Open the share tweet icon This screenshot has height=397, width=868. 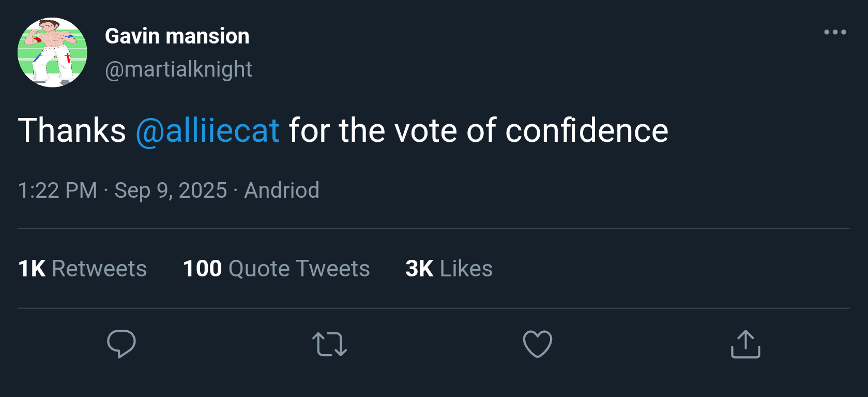point(745,344)
